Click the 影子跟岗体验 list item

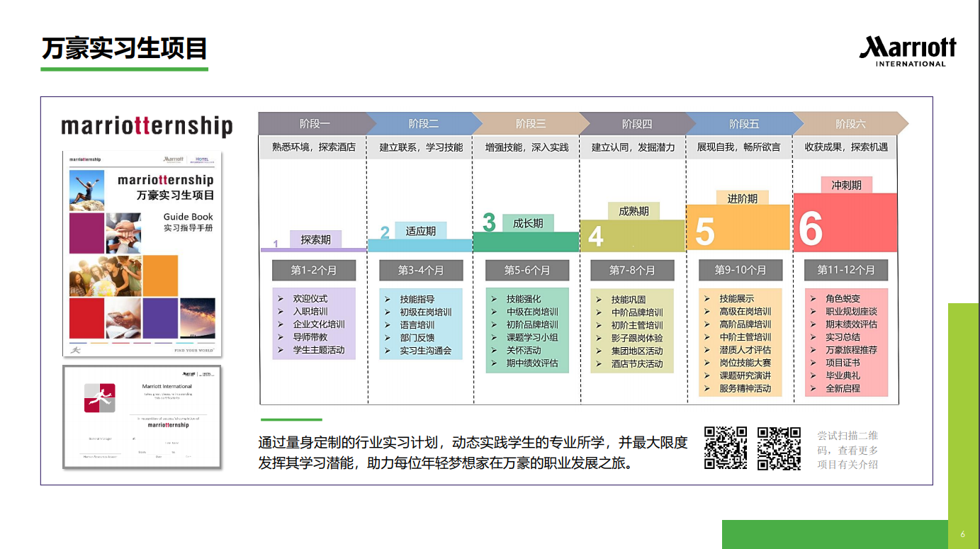pyautogui.click(x=638, y=338)
